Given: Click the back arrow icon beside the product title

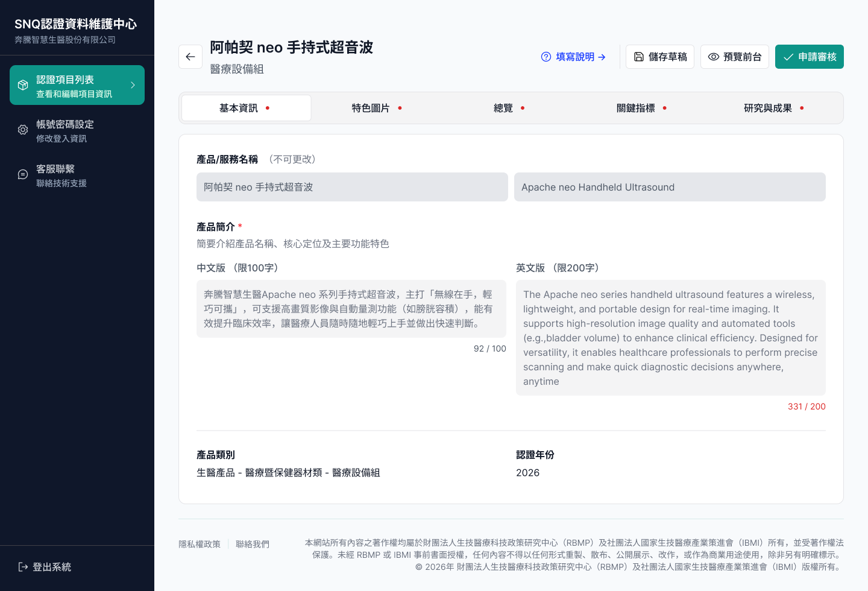Looking at the screenshot, I should tap(190, 56).
